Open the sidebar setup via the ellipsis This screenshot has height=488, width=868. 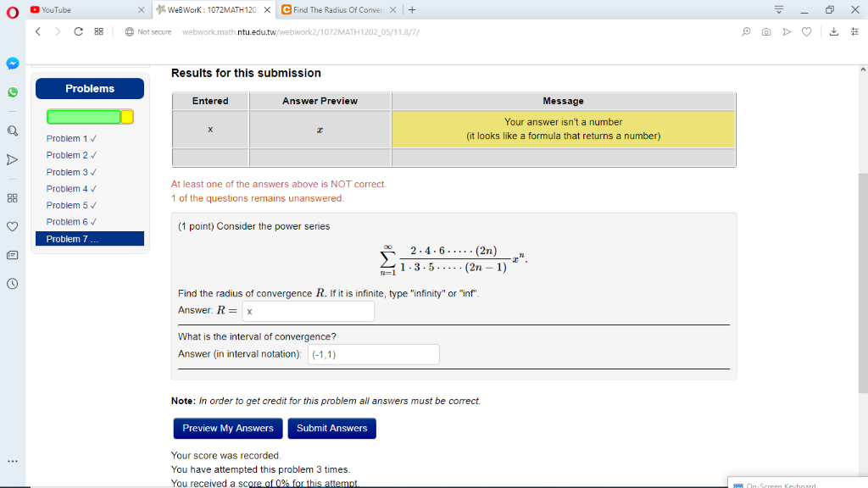pyautogui.click(x=12, y=459)
